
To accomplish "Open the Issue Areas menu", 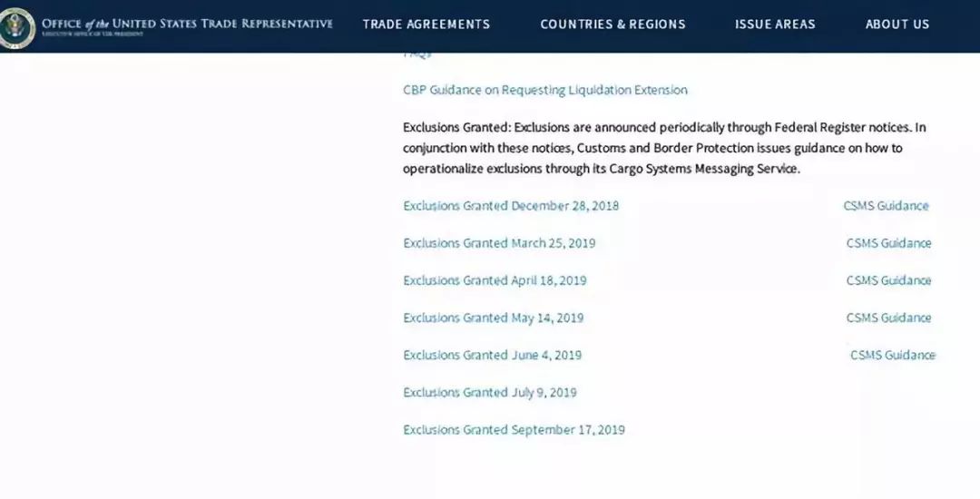I will pos(775,24).
